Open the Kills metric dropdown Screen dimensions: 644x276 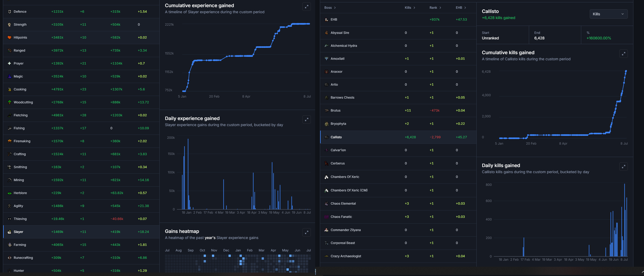609,14
